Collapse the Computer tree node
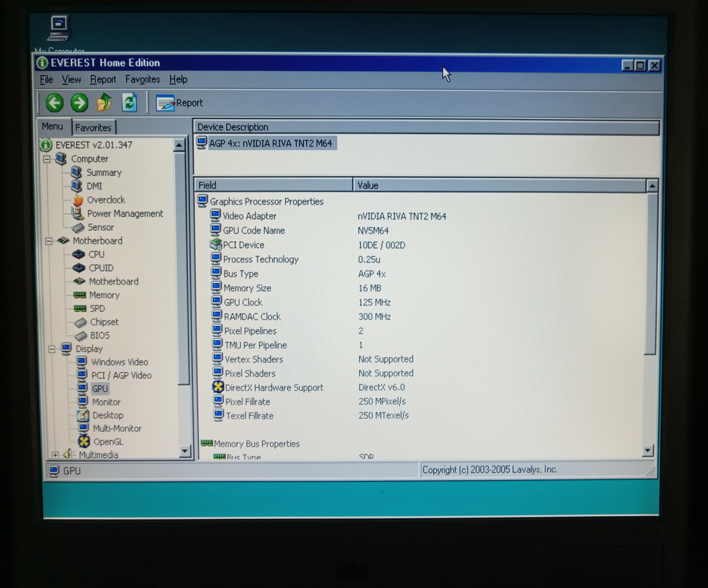 pos(47,159)
